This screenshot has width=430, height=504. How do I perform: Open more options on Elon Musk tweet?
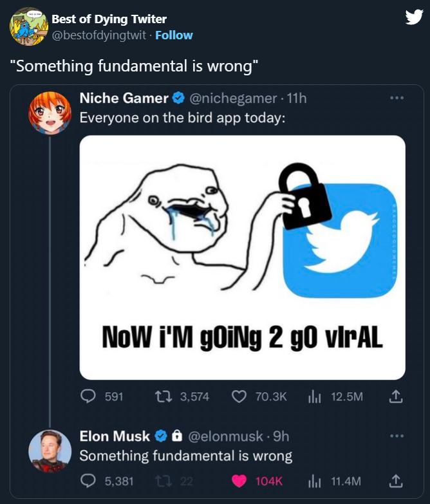(x=397, y=436)
